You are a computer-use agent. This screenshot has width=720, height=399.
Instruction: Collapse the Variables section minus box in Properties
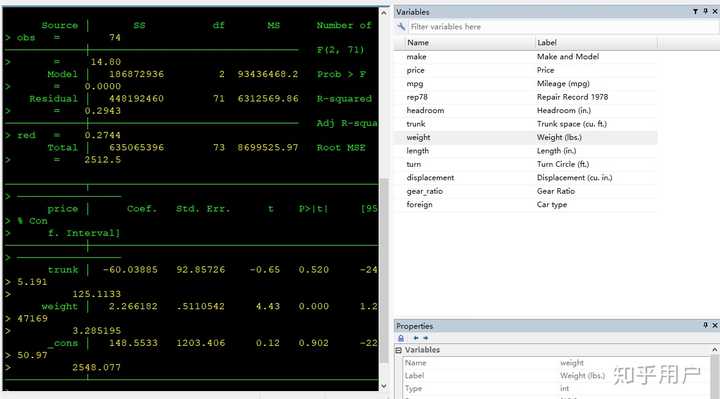click(x=399, y=350)
